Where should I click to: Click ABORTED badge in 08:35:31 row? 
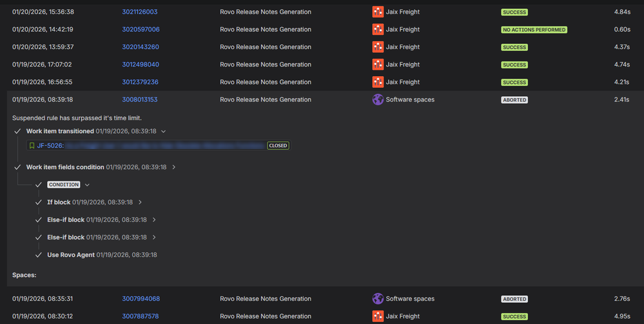514,299
